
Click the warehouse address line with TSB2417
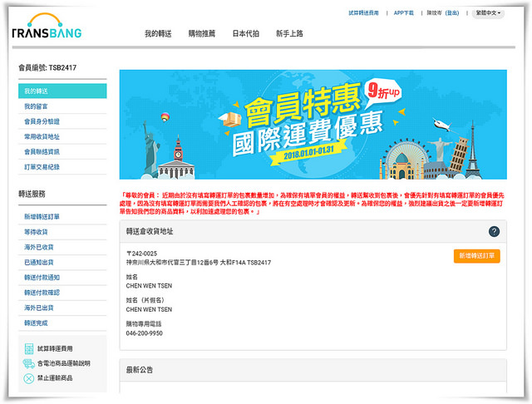point(199,263)
